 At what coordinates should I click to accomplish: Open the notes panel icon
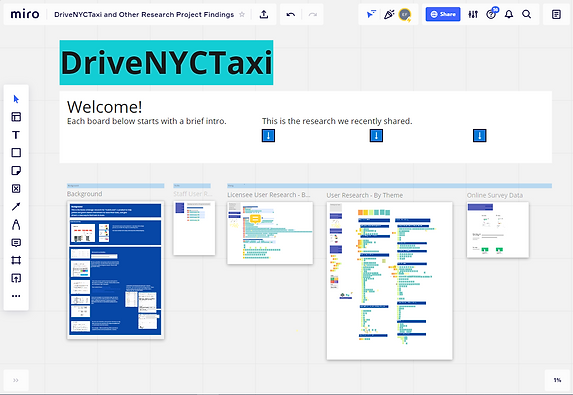[x=556, y=14]
